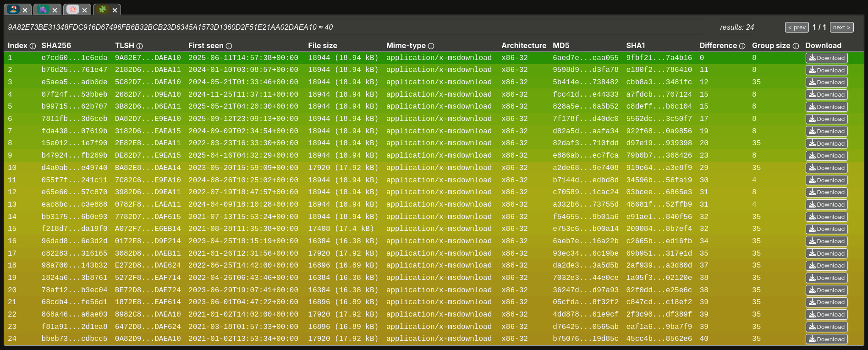Image resolution: width=868 pixels, height=350 pixels.
Task: Download sample 78af12...b3ec04 in row 20
Action: point(826,290)
